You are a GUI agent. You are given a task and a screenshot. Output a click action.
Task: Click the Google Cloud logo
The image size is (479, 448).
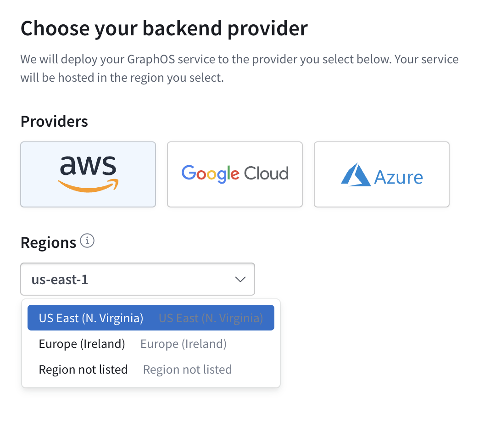point(234,174)
